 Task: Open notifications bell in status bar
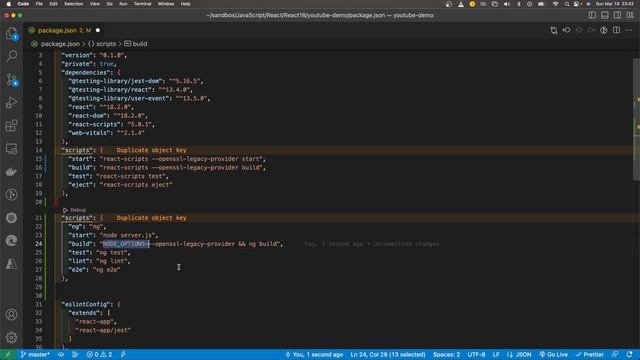[629, 355]
